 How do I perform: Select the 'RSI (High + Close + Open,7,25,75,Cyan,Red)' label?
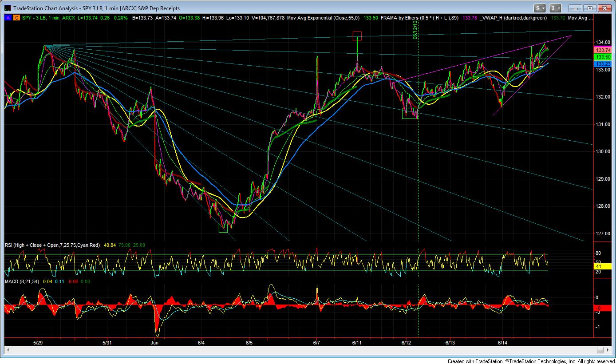53,245
